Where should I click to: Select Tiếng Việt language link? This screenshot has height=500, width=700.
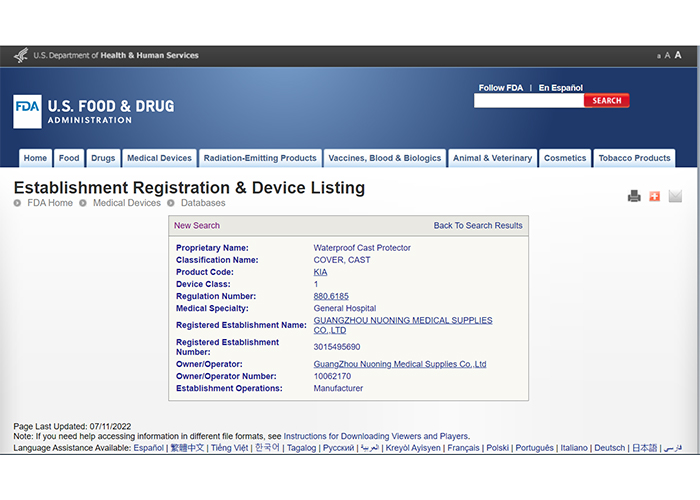[229, 448]
